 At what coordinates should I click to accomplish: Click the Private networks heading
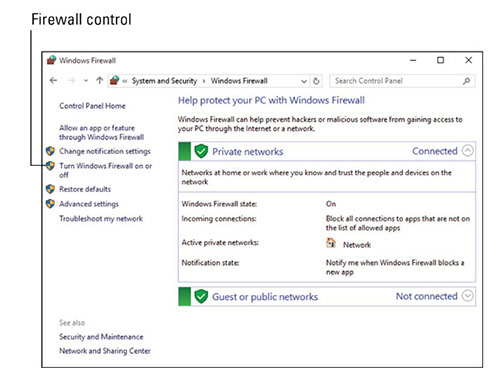point(248,152)
